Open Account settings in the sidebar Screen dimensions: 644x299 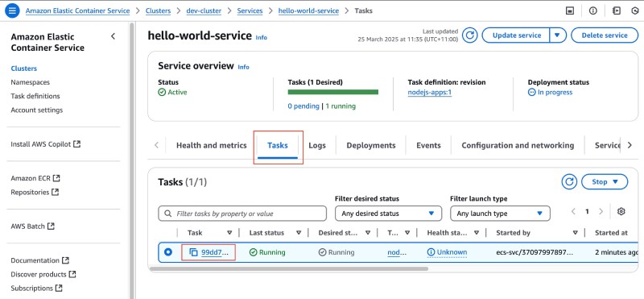point(36,110)
